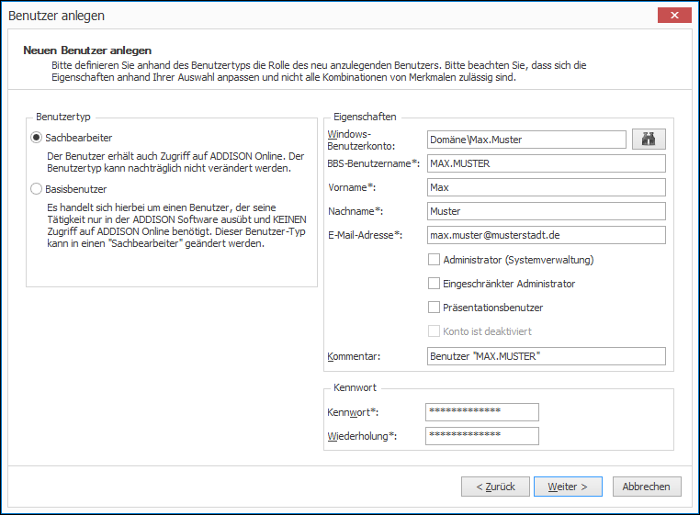Select the Sachbearbeiter user type
The width and height of the screenshot is (700, 515).
tap(36, 137)
